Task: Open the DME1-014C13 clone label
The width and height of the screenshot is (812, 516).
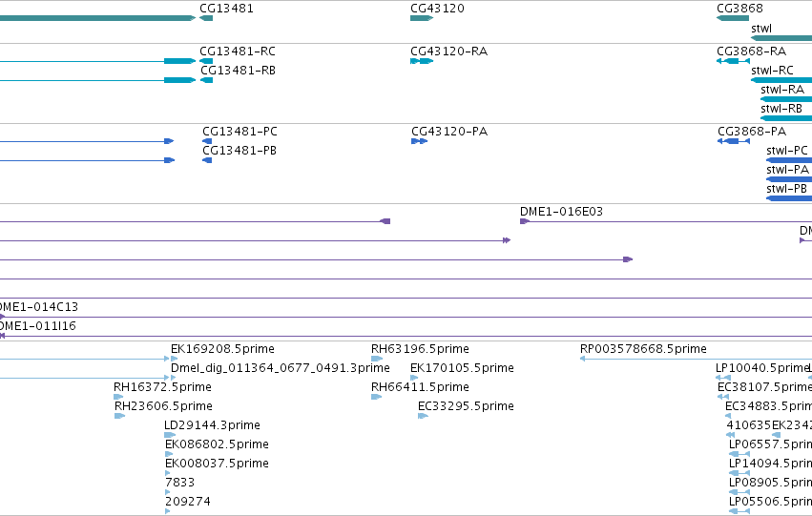Action: [38, 307]
